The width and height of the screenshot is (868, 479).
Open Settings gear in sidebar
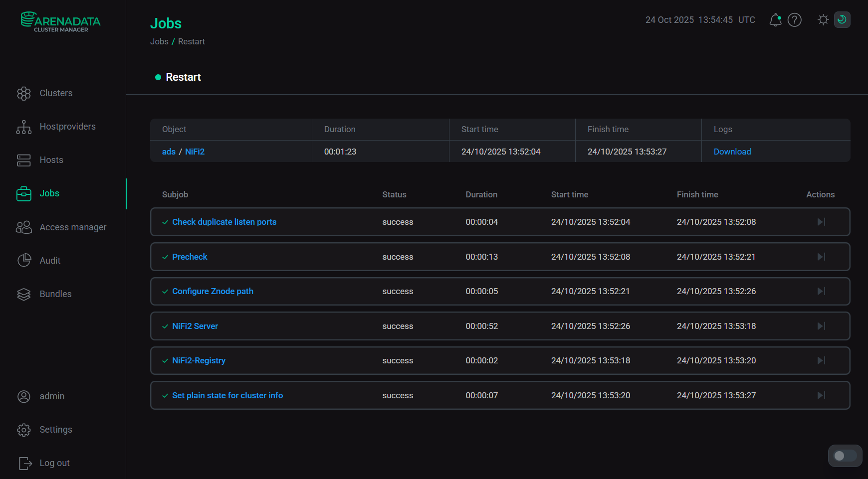(x=24, y=430)
